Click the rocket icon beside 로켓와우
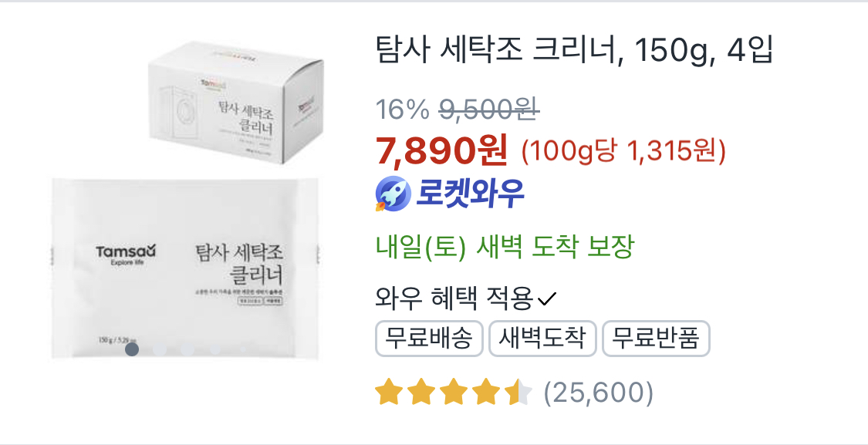 pos(393,194)
